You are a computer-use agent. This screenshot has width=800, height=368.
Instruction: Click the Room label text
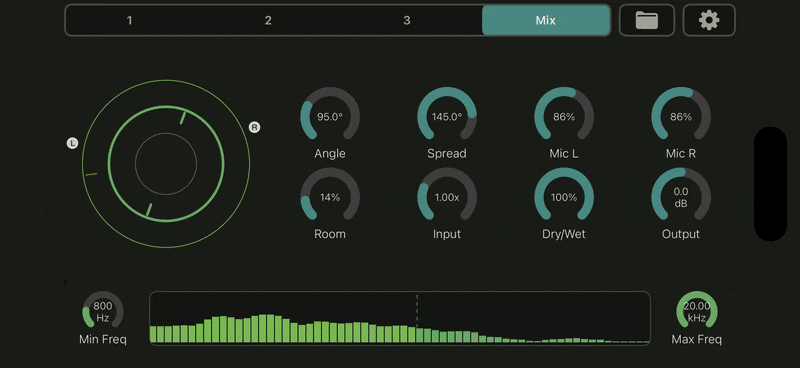pos(330,234)
